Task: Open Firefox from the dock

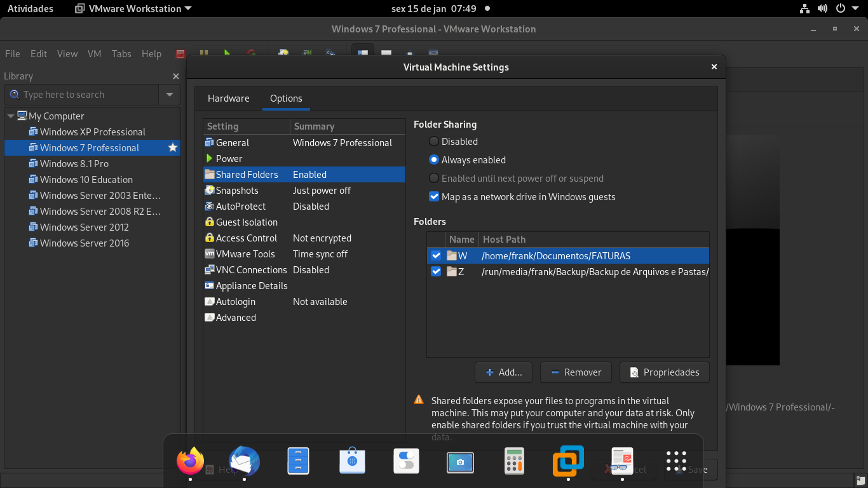Action: [x=190, y=461]
